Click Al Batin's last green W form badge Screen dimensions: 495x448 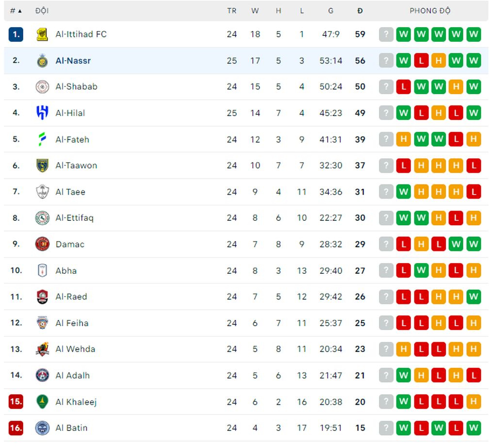[x=474, y=428]
